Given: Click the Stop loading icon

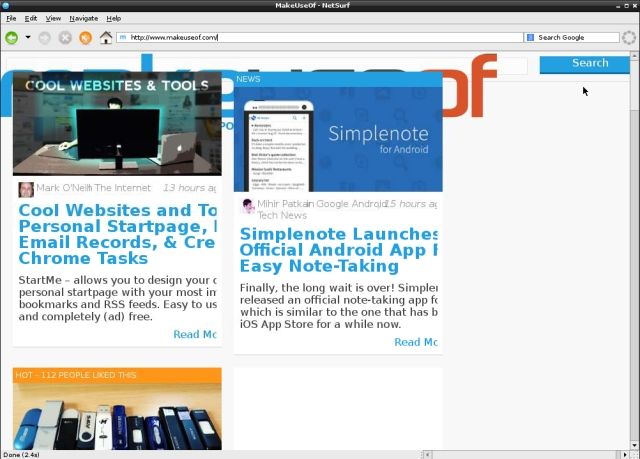Looking at the screenshot, I should [65, 38].
